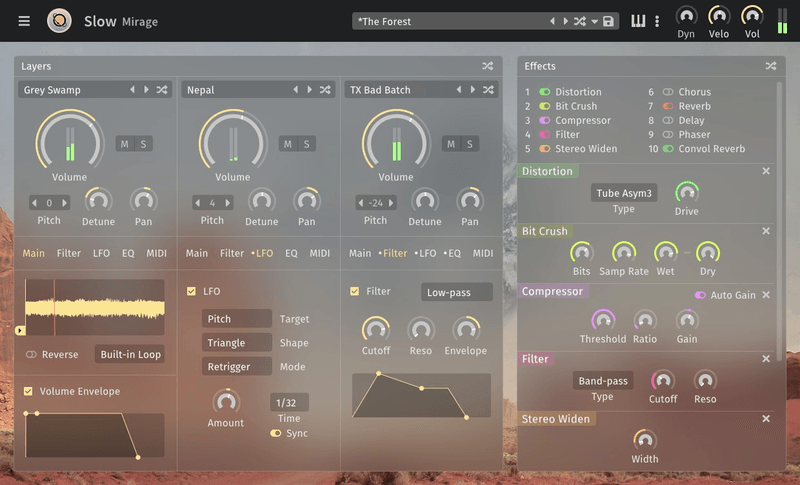Image resolution: width=800 pixels, height=485 pixels.
Task: Click the Drive knob in Distortion
Action: click(686, 191)
